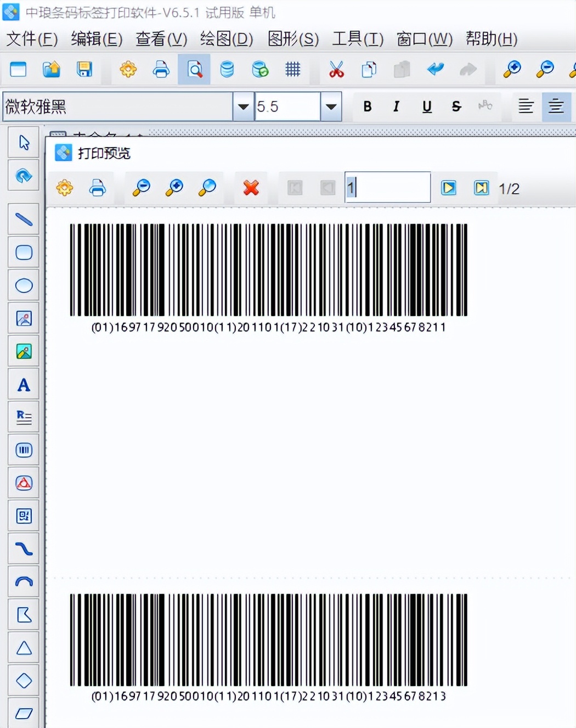Cut selection with scissors icon
The width and height of the screenshot is (576, 728).
pyautogui.click(x=336, y=69)
